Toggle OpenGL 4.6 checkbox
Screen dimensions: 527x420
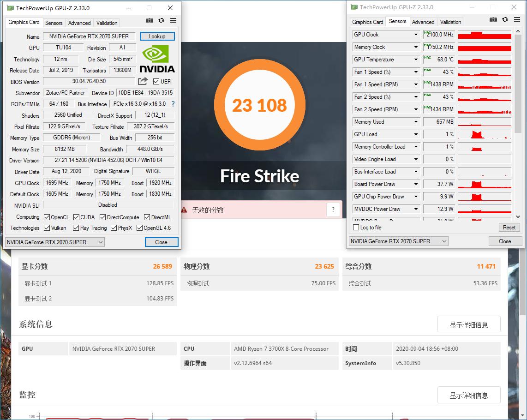tap(139, 228)
